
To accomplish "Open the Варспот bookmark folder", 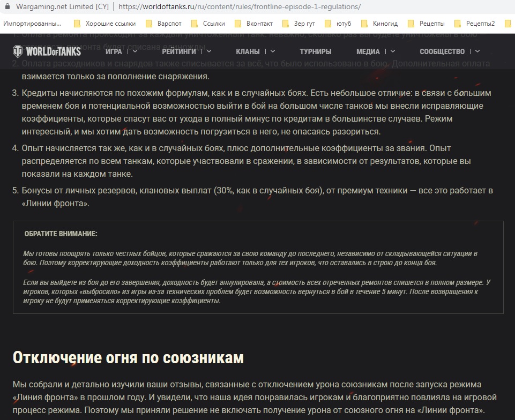I will click(163, 24).
